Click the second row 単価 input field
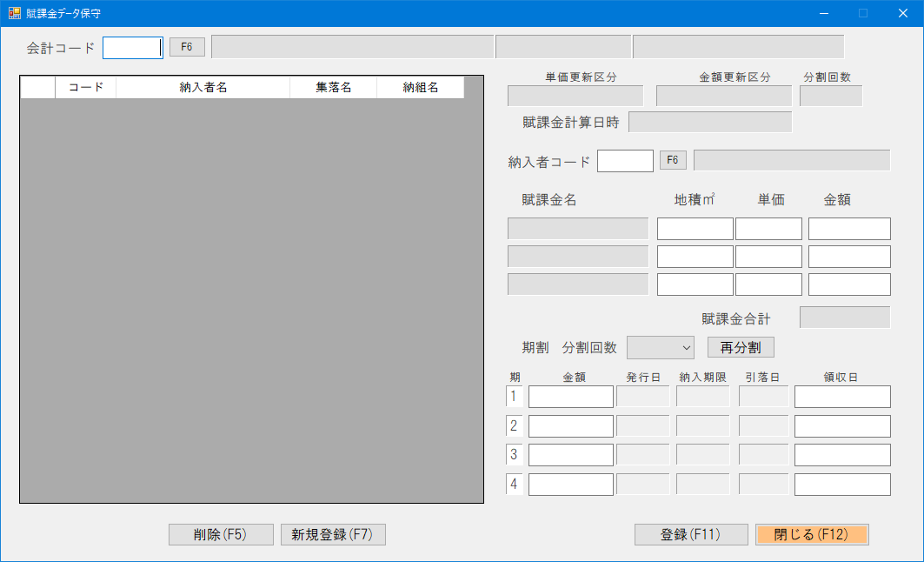The image size is (924, 562). 768,256
